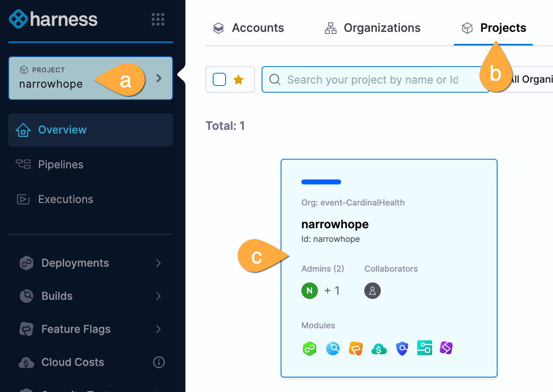
Task: Click the teal service reliability module icon
Action: 425,348
